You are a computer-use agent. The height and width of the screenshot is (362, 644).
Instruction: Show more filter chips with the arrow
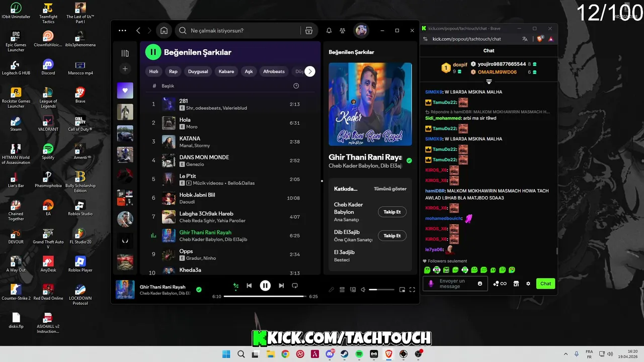310,71
